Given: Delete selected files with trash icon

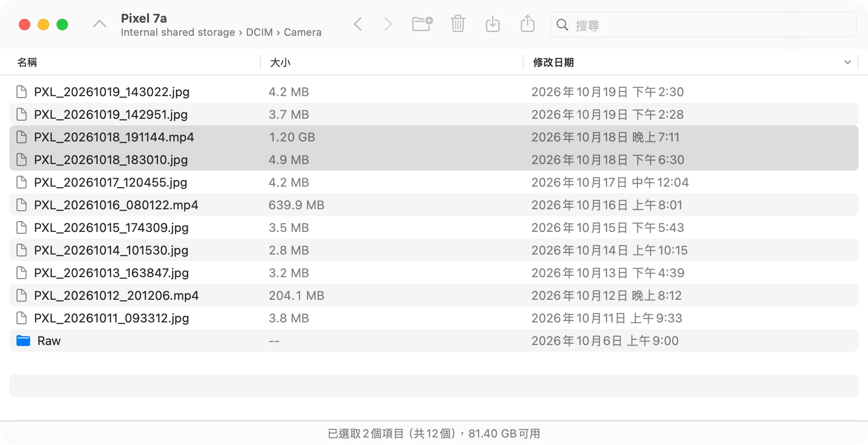Looking at the screenshot, I should pyautogui.click(x=458, y=24).
